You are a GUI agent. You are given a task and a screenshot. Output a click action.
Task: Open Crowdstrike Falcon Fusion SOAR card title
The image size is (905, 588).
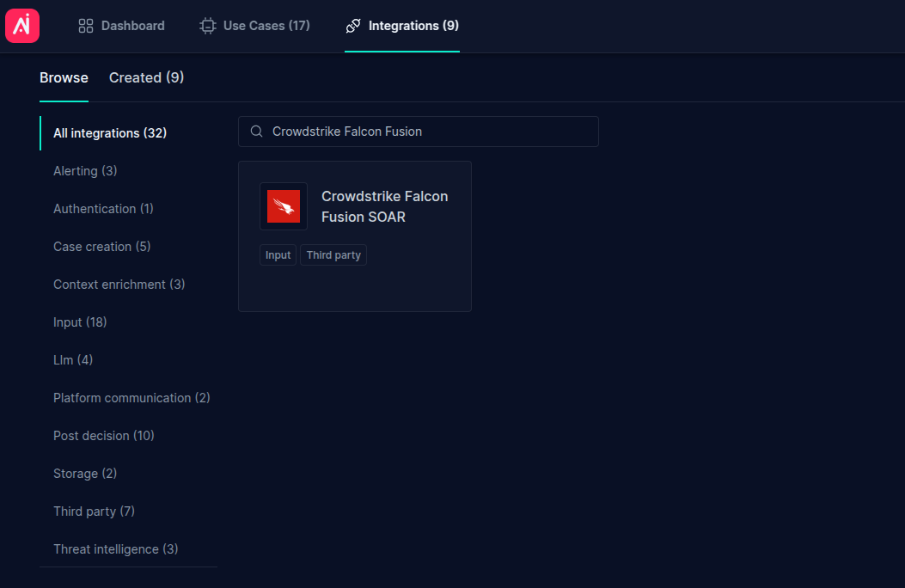[385, 206]
